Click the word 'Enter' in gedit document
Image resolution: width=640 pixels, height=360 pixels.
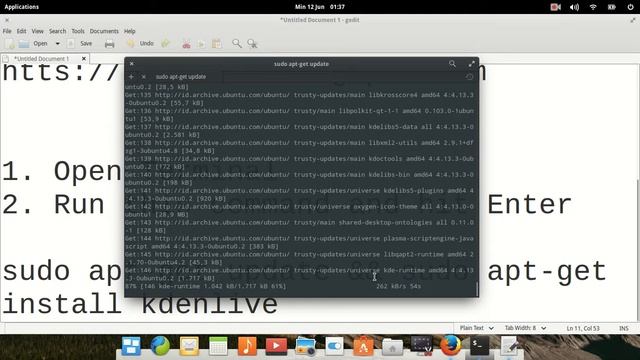click(529, 204)
